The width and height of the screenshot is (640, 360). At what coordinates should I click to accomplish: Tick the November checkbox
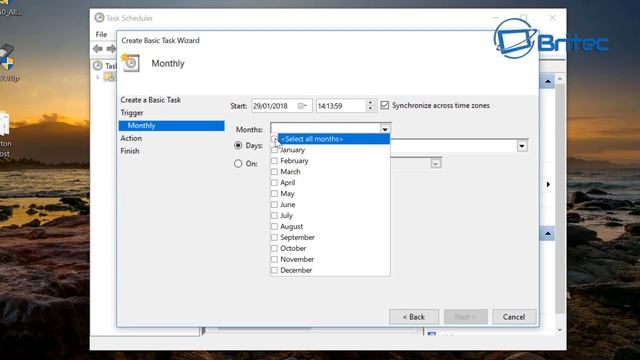pos(274,259)
